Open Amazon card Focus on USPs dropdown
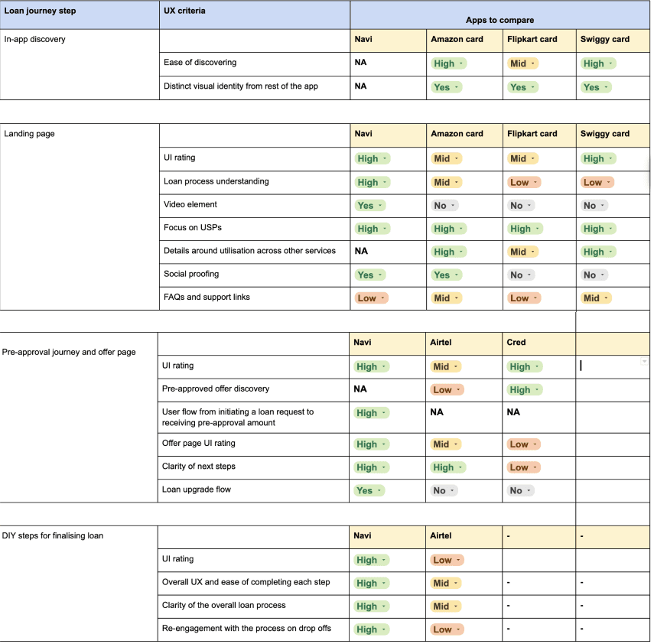 448,229
